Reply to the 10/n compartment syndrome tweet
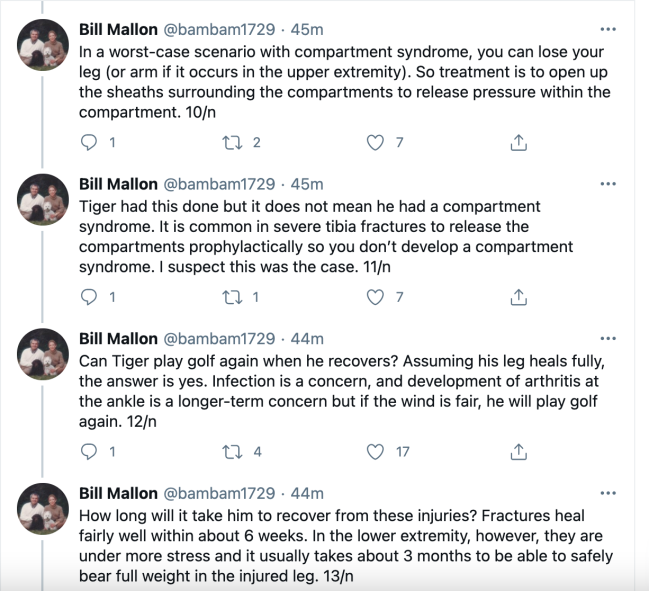The image size is (649, 591). (88, 143)
